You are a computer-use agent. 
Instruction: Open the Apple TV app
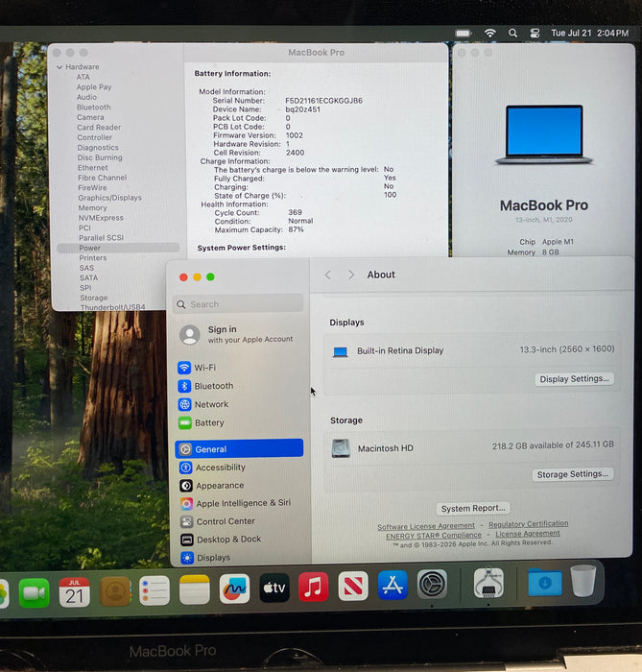(274, 588)
